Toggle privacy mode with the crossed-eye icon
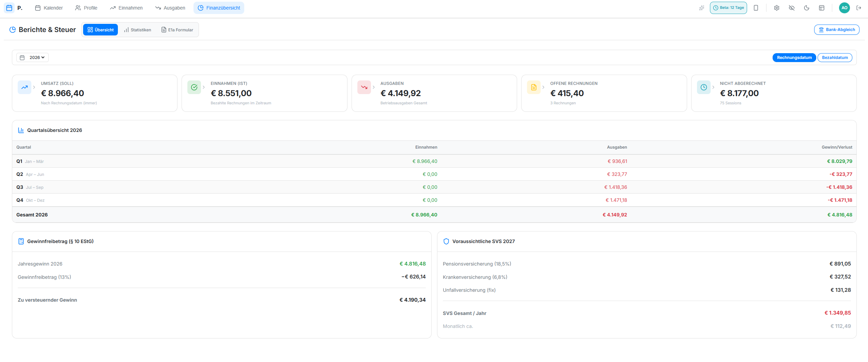868x362 pixels. tap(792, 7)
